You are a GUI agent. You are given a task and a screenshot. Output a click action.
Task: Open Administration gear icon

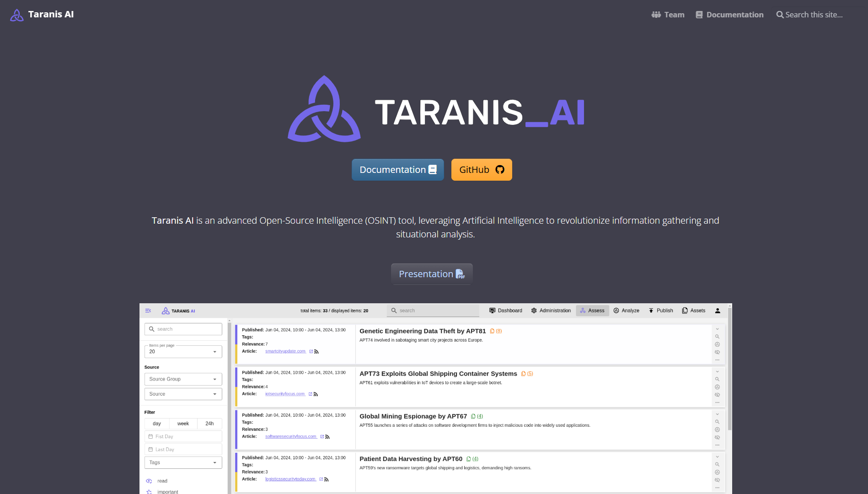coord(534,311)
